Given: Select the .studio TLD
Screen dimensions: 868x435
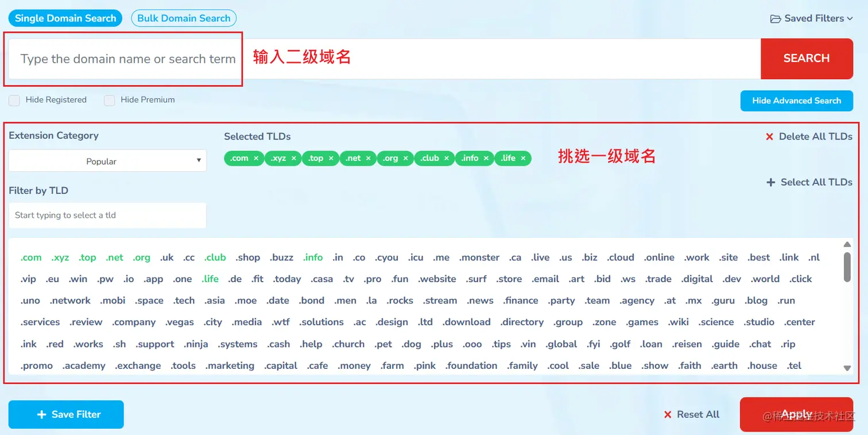Looking at the screenshot, I should (x=759, y=322).
